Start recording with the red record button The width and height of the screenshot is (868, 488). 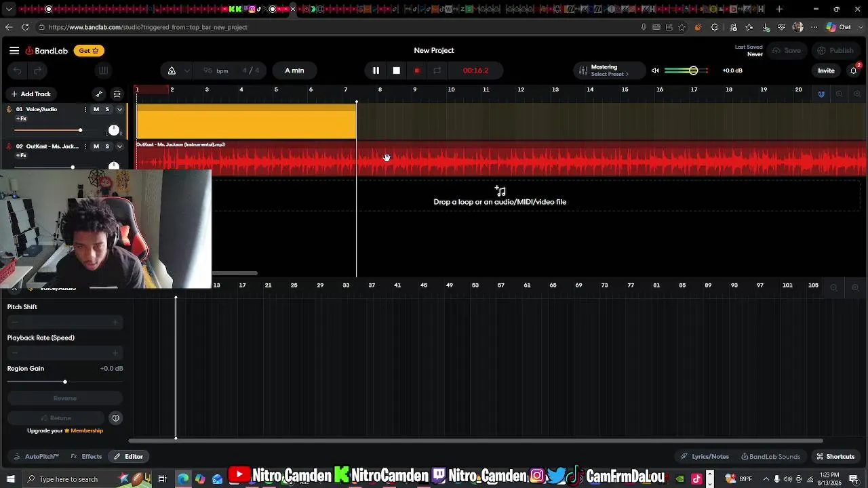[417, 70]
